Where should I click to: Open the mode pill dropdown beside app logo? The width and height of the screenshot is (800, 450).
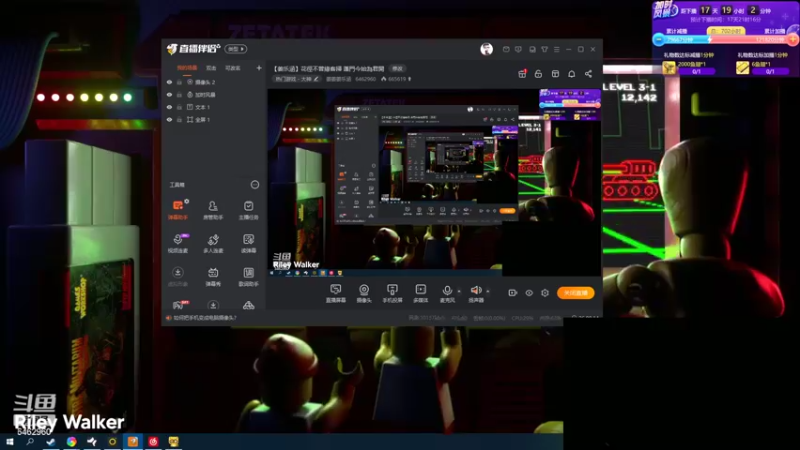tap(236, 49)
